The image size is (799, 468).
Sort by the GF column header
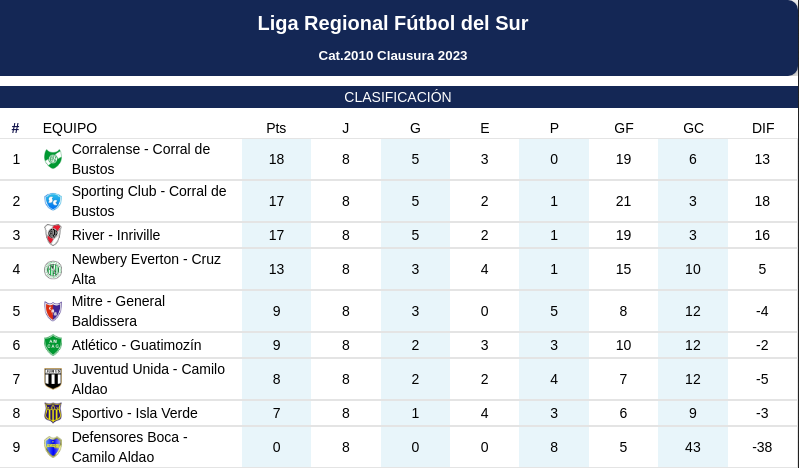click(x=624, y=128)
